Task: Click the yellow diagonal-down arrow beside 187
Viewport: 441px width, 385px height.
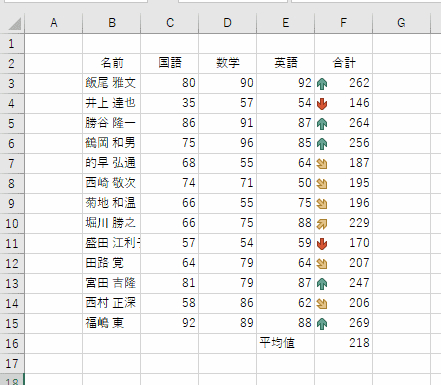Action: click(x=322, y=164)
